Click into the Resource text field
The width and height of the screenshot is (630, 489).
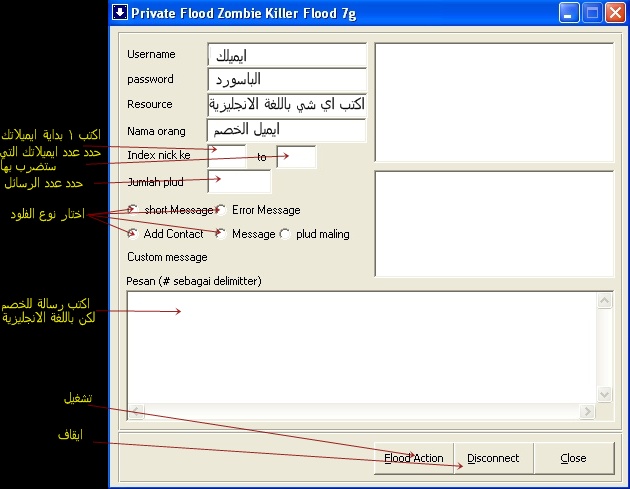[x=287, y=105]
